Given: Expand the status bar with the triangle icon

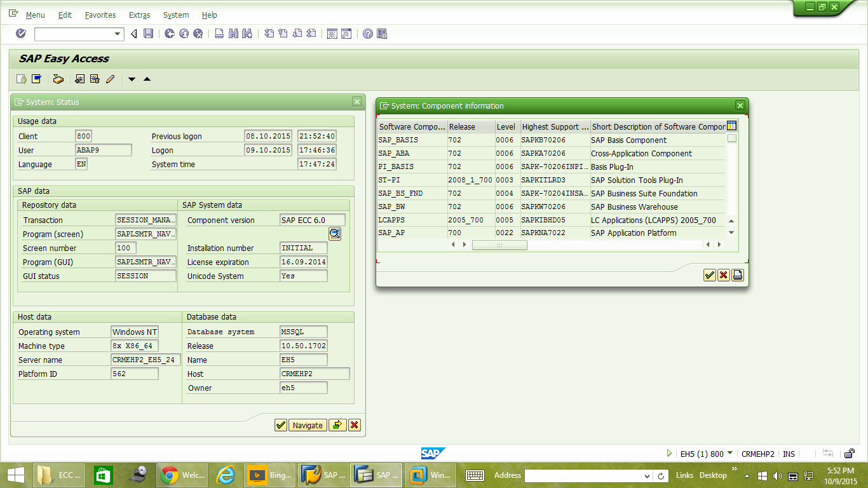Looking at the screenshot, I should 669,454.
